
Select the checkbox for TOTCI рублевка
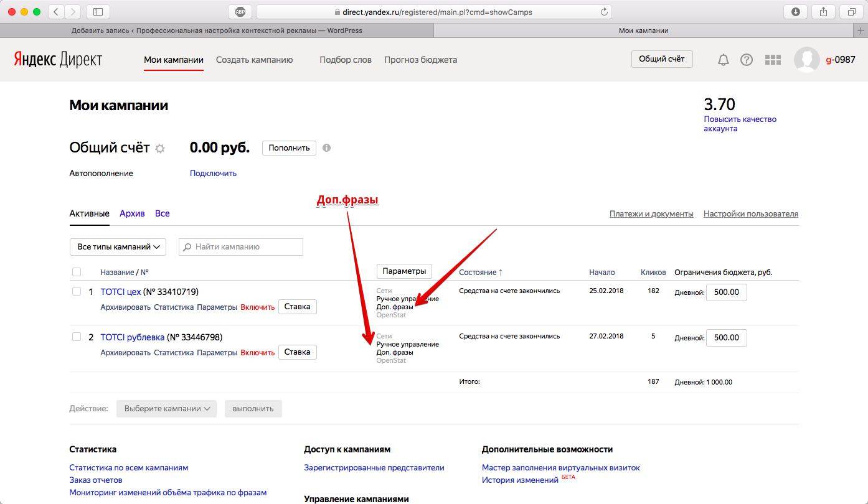tap(77, 337)
